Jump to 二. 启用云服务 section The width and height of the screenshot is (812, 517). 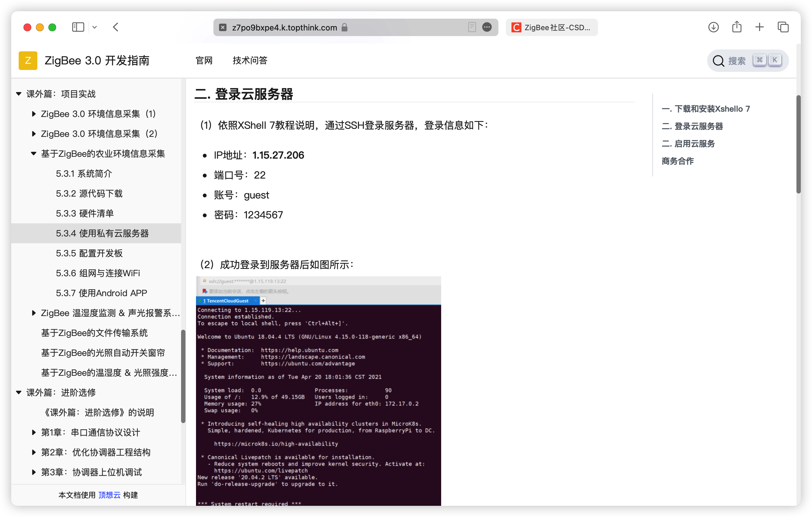688,144
